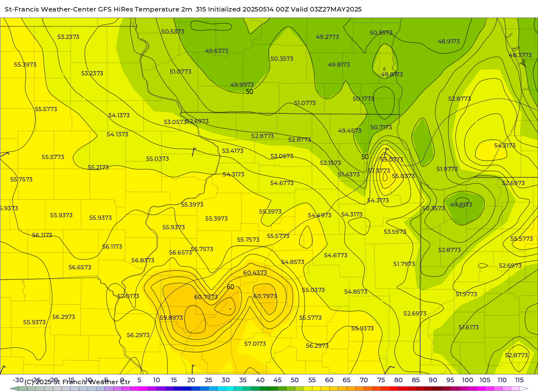Select the value 52.1573
This screenshot has width=538, height=392.
tap(330, 163)
